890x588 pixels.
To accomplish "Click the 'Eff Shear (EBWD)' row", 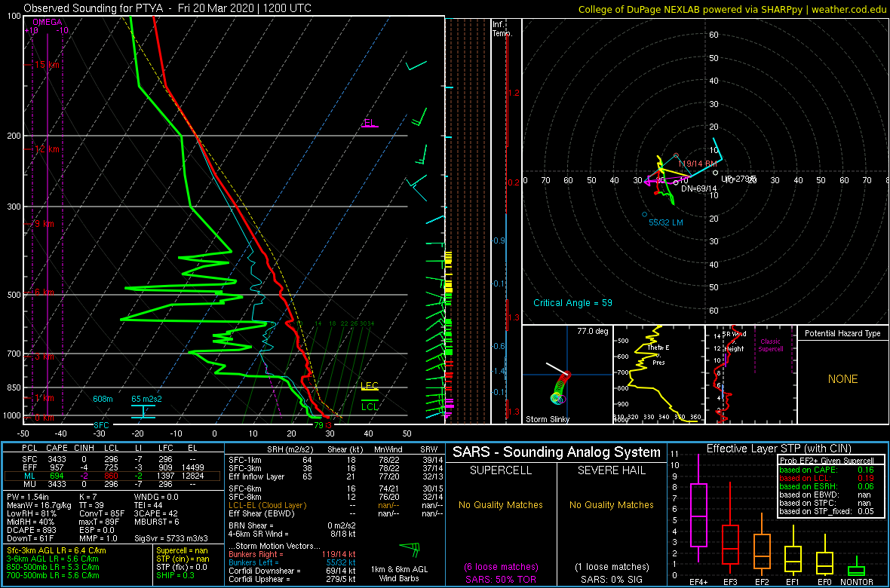I will click(x=335, y=513).
